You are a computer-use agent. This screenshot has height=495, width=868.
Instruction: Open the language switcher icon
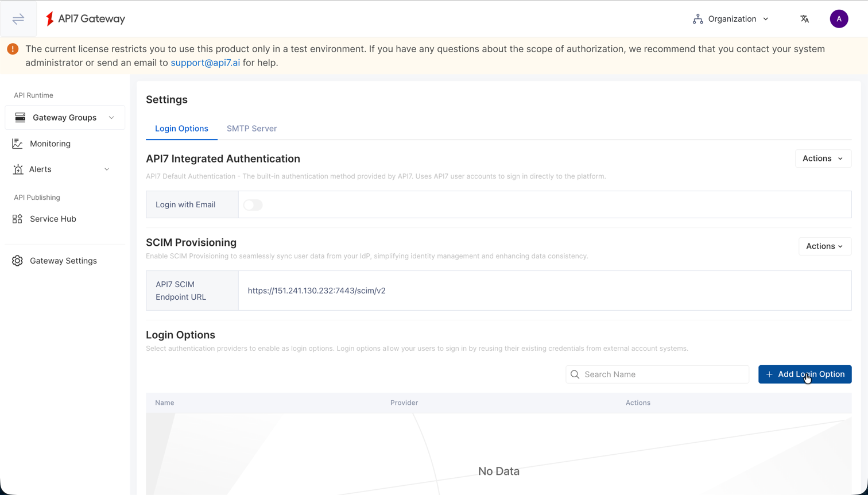pos(804,18)
